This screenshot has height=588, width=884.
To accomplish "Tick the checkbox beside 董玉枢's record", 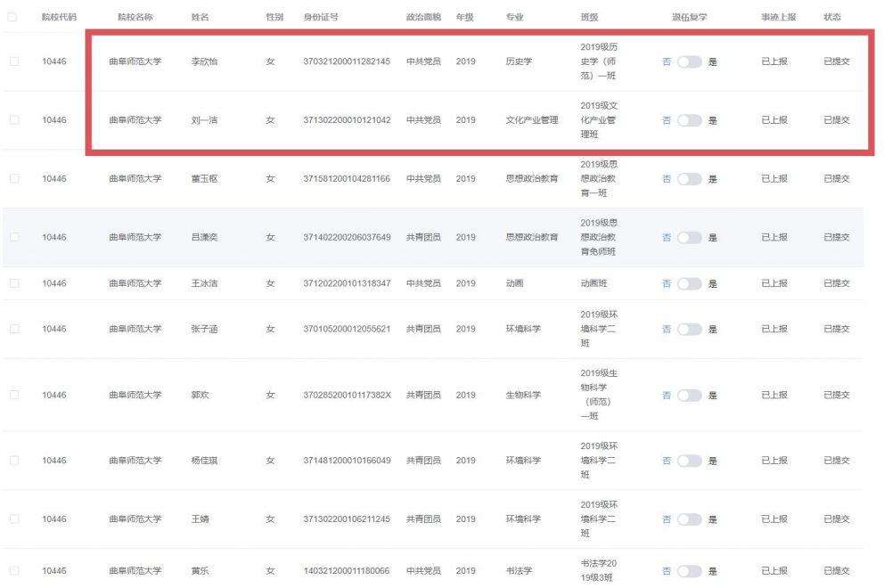I will pos(13,179).
